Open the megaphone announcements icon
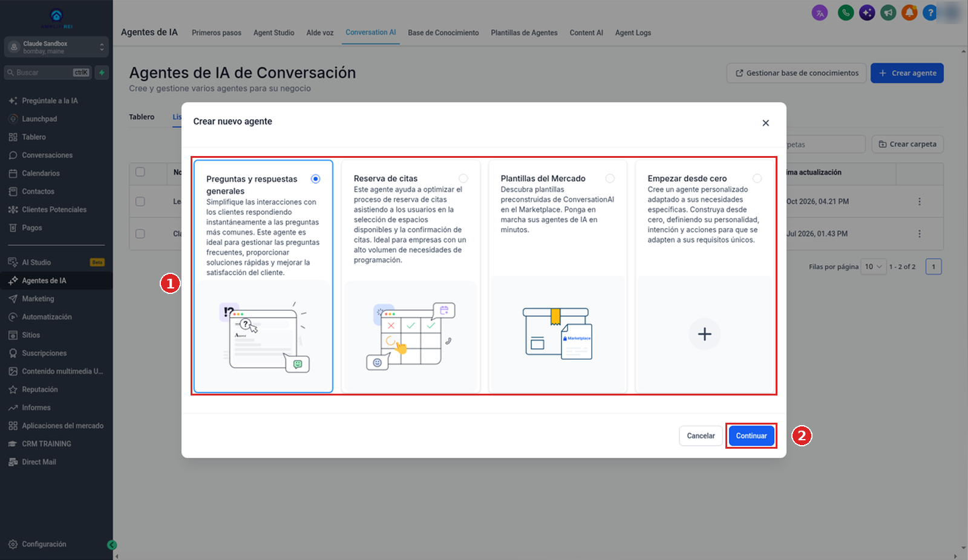968x560 pixels. pyautogui.click(x=888, y=13)
